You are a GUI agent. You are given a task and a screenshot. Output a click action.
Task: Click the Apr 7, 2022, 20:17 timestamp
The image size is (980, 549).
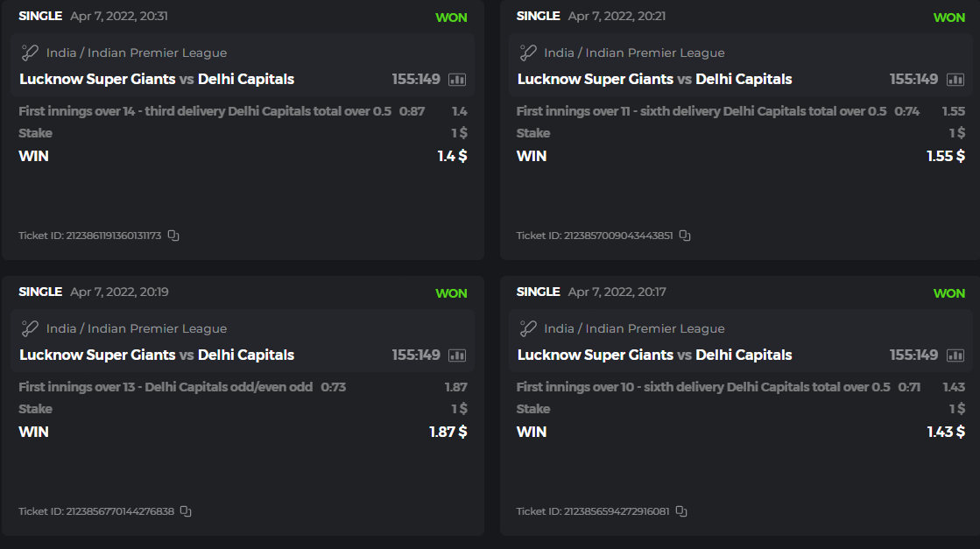(617, 292)
